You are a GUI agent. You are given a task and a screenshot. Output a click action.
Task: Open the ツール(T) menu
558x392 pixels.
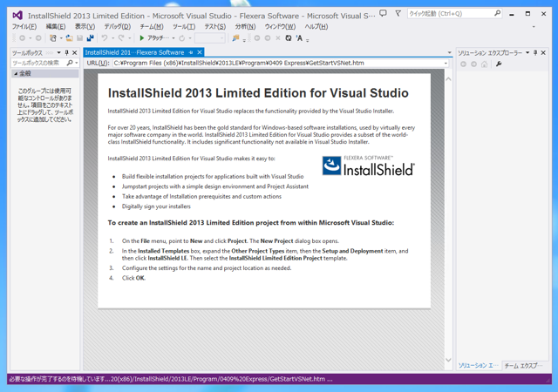[x=184, y=26]
